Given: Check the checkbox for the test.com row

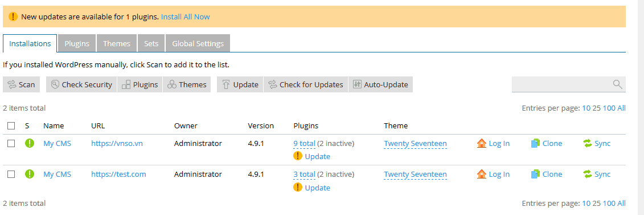Looking at the screenshot, I should coord(11,175).
